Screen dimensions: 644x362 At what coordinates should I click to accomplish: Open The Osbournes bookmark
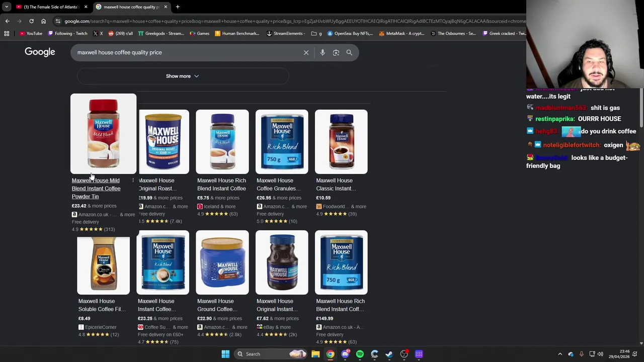click(453, 34)
